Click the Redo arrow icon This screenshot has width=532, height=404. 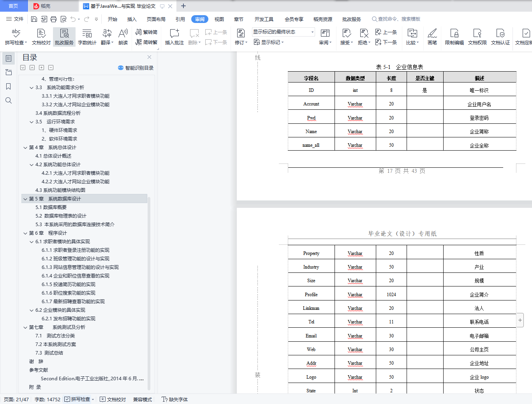(86, 19)
